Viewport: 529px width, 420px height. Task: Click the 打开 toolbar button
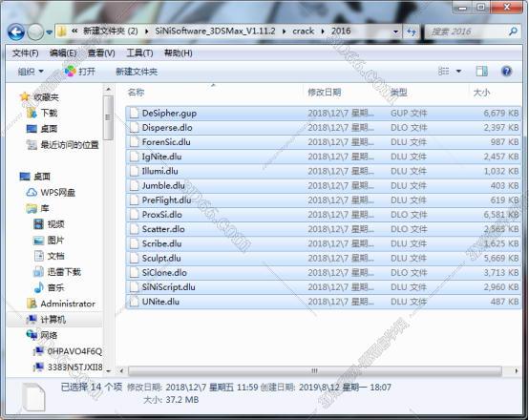click(80, 72)
